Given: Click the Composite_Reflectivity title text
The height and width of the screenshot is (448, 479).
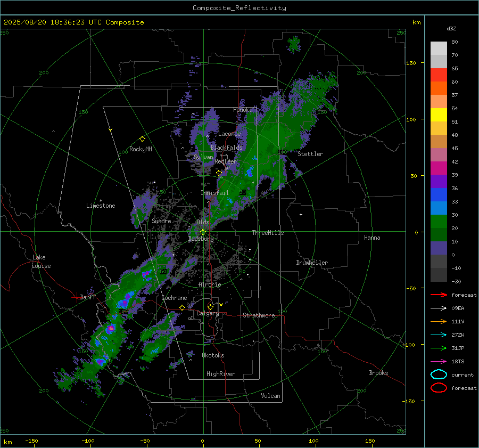Looking at the screenshot, I should pyautogui.click(x=240, y=8).
